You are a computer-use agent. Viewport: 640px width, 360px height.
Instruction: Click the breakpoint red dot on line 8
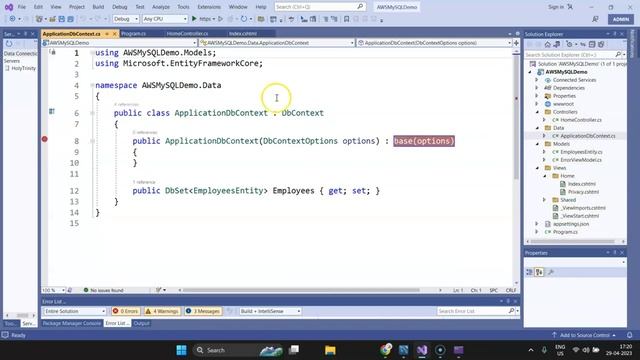(44, 139)
